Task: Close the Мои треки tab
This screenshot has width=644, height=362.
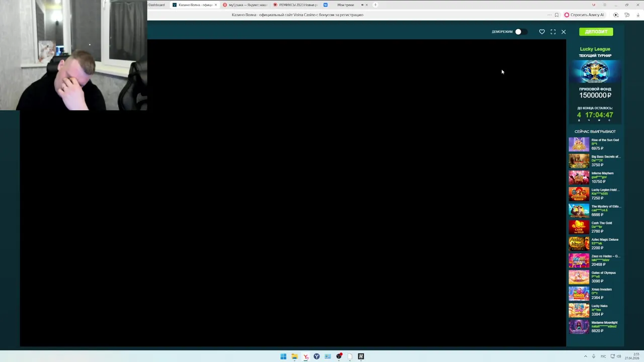Action: (x=367, y=5)
